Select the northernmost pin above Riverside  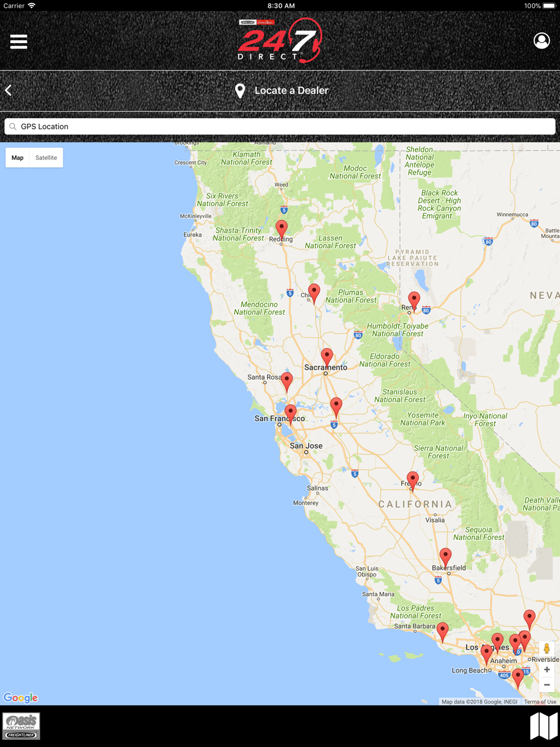click(x=529, y=620)
